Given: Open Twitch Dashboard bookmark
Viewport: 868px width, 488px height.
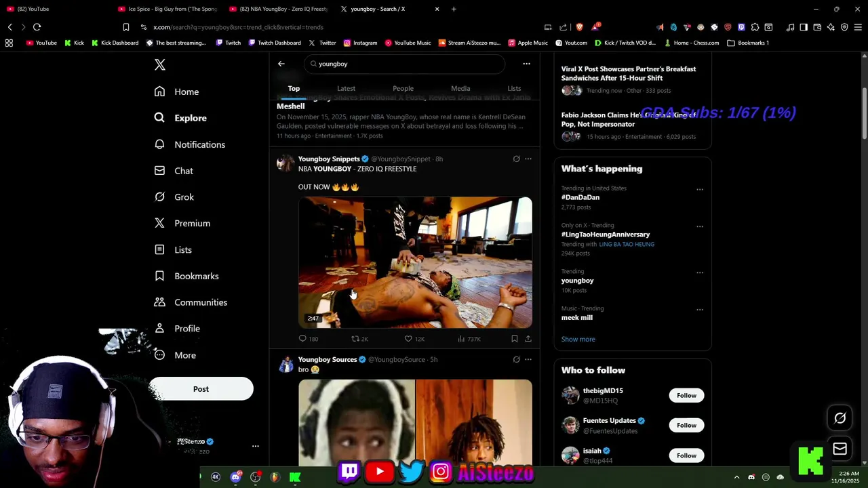Looking at the screenshot, I should pos(275,43).
